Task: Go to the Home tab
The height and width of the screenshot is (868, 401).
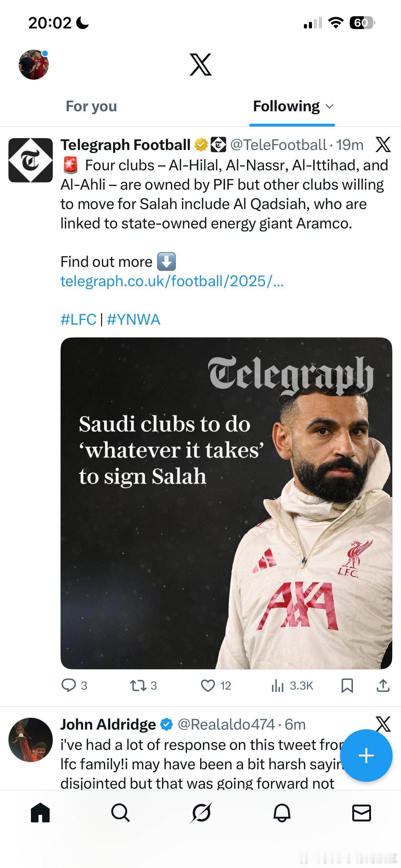Action: pyautogui.click(x=40, y=813)
